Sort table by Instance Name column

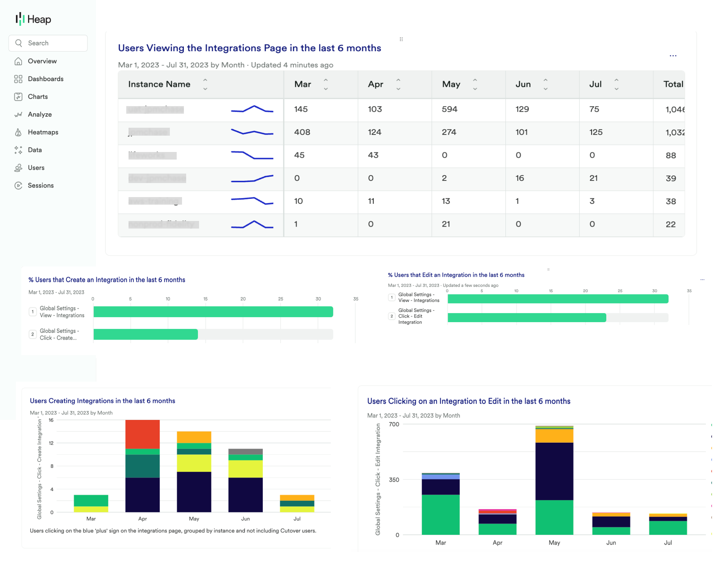[x=205, y=84]
